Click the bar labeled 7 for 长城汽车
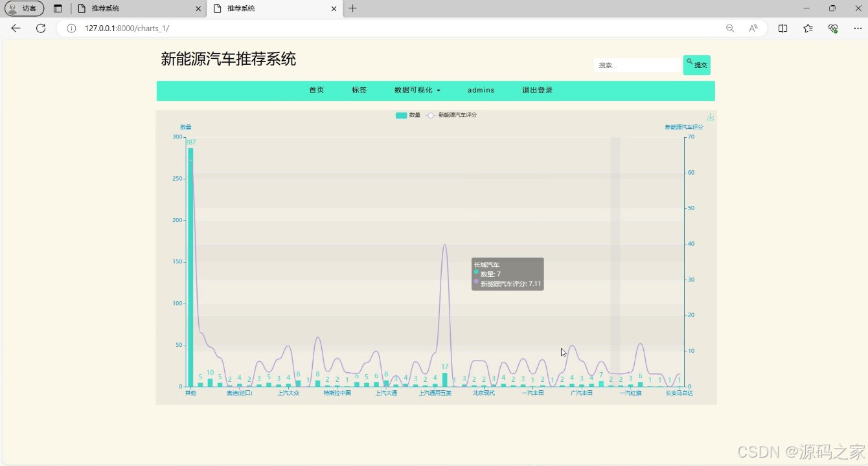The width and height of the screenshot is (868, 466). click(601, 384)
